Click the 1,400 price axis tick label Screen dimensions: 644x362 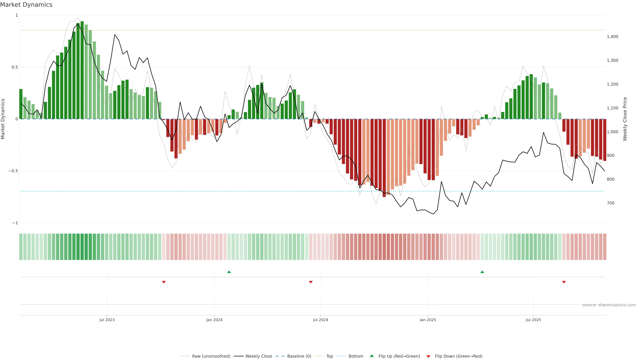coord(612,37)
